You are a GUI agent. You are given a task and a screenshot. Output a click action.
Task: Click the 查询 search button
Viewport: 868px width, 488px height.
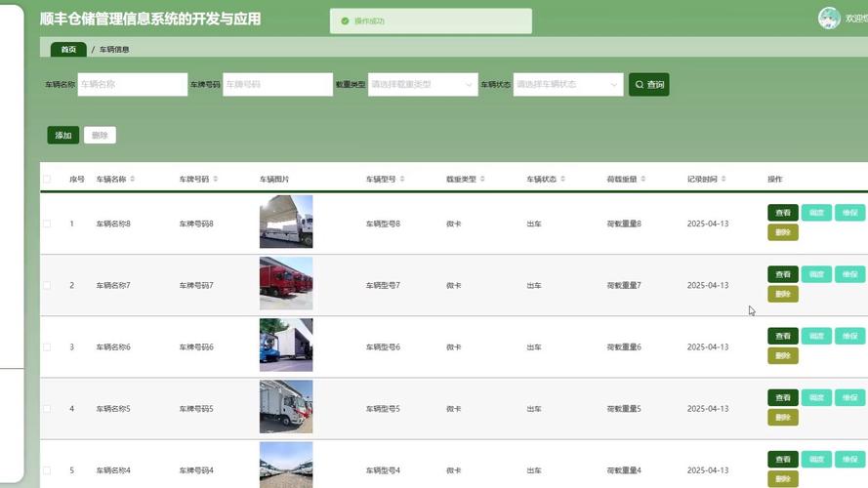pos(648,85)
